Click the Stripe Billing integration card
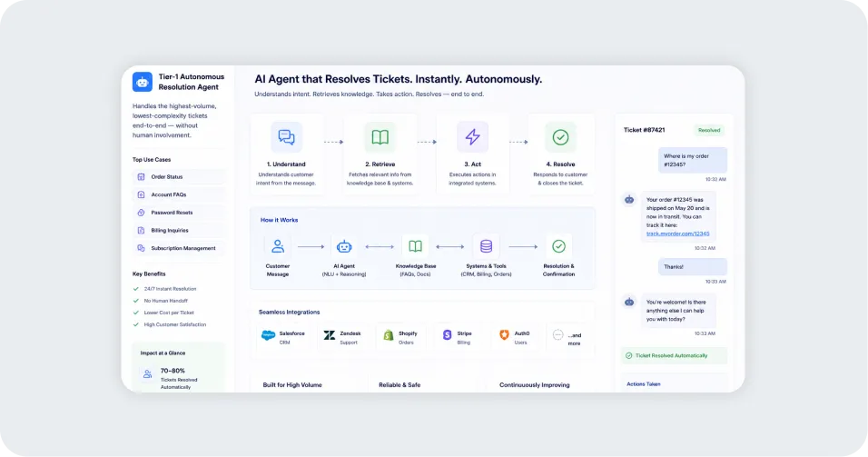This screenshot has height=457, width=868. pyautogui.click(x=459, y=337)
